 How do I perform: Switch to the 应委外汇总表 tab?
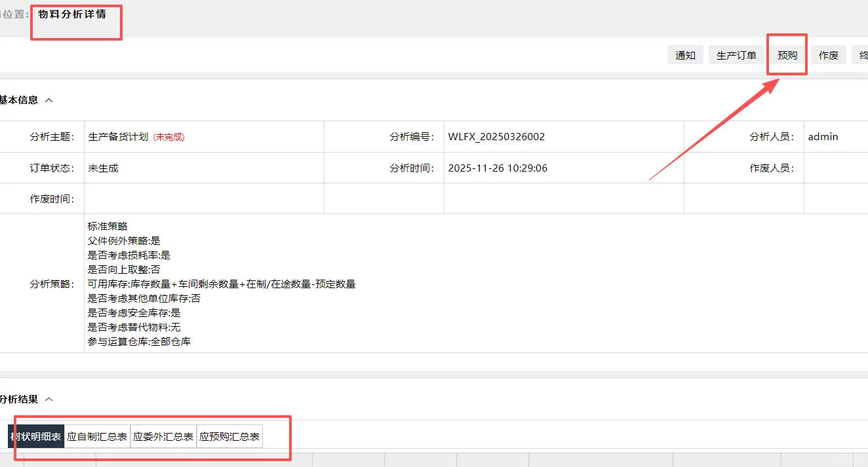(x=163, y=436)
